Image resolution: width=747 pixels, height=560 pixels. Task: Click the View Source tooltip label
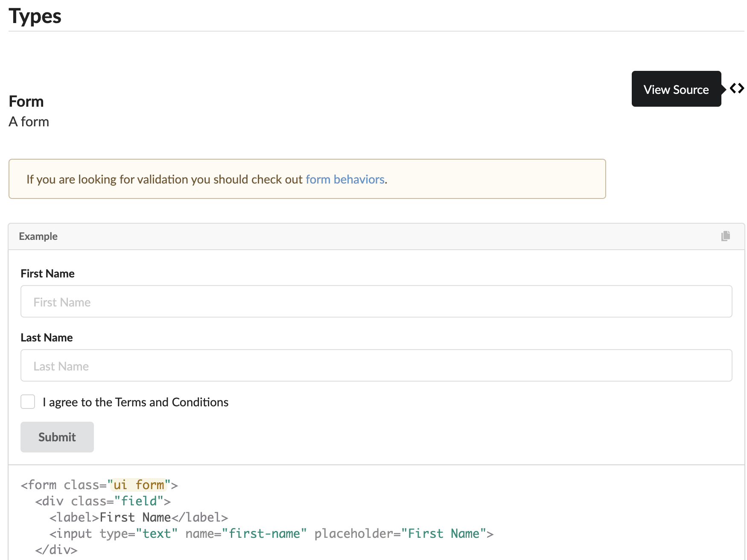tap(676, 89)
